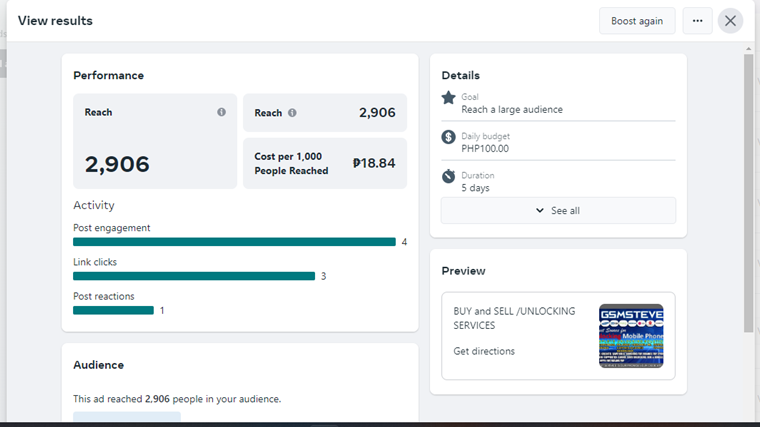Click the info icon in large Reach card
Screen dimensions: 760x427
[x=221, y=112]
